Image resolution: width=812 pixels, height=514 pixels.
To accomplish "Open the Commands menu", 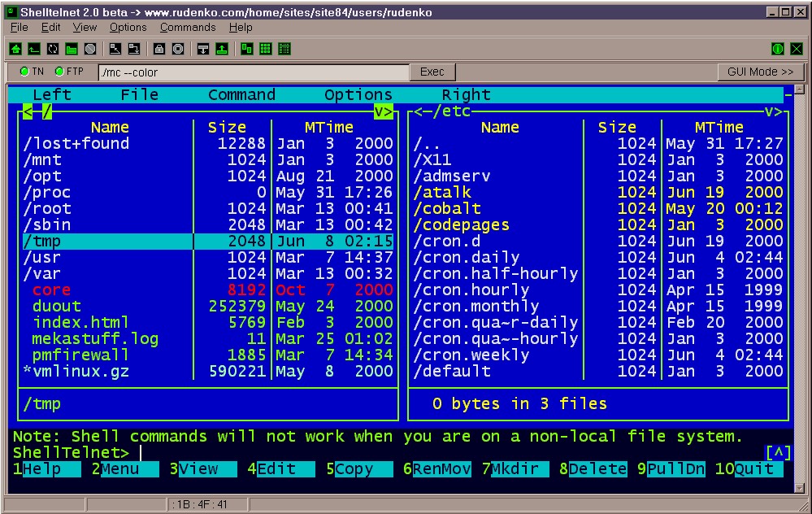I will click(x=188, y=28).
